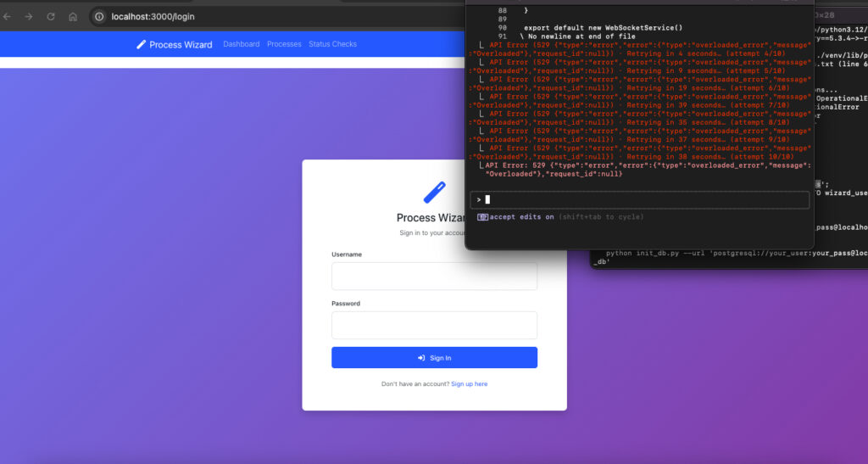Click the browser back arrow
This screenshot has height=464, width=868.
[x=7, y=16]
